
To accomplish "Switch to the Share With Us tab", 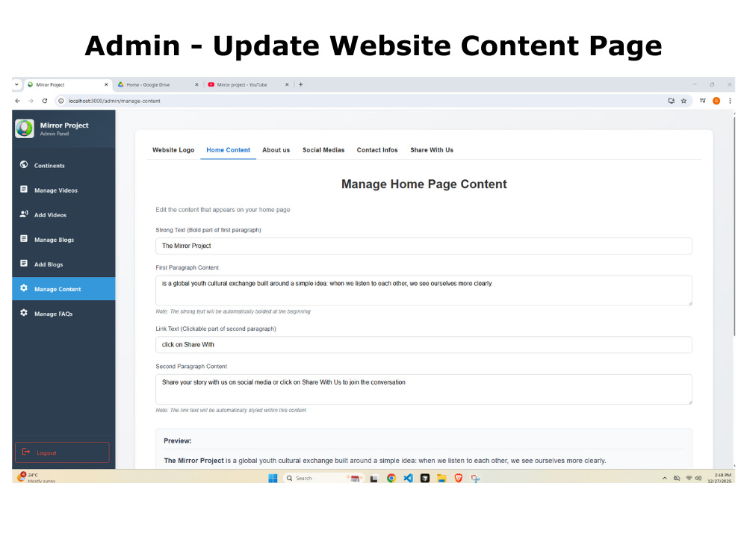I will (x=432, y=150).
